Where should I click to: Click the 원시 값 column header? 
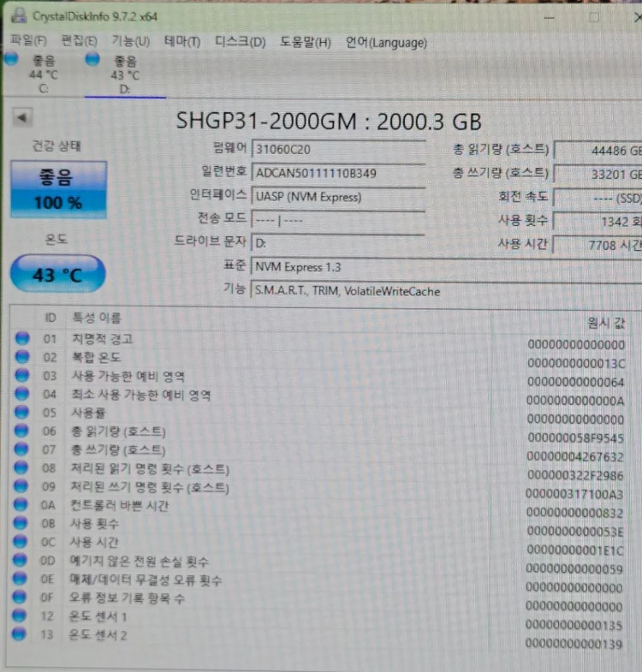[x=606, y=323]
